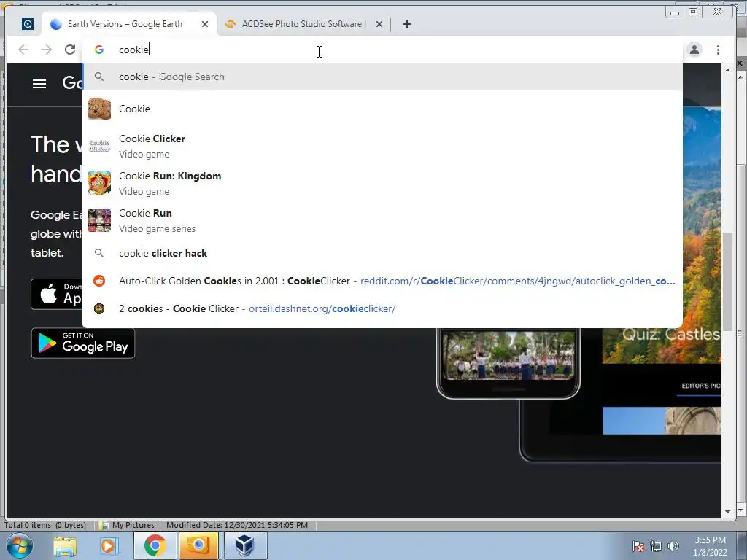Click the VirtualBox taskbar icon
This screenshot has height=560, width=747.
(245, 545)
